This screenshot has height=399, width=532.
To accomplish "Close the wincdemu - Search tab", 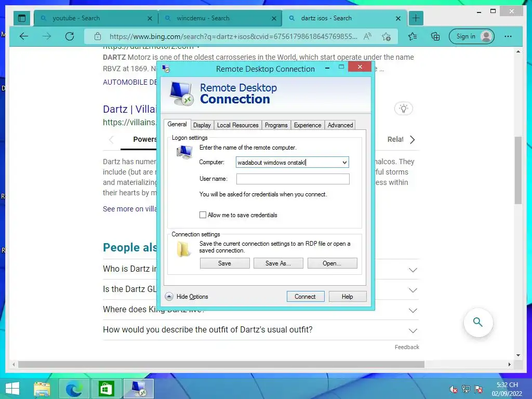I will click(x=274, y=19).
